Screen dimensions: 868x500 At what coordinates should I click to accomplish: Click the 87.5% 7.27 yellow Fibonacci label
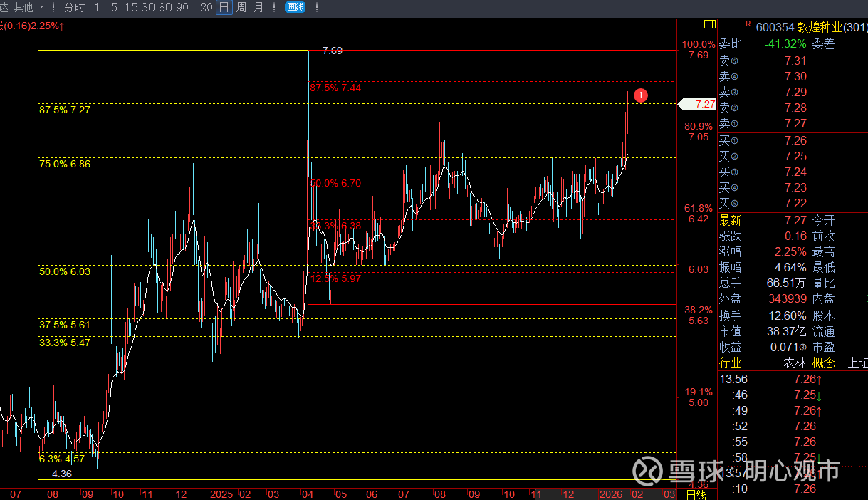click(65, 110)
